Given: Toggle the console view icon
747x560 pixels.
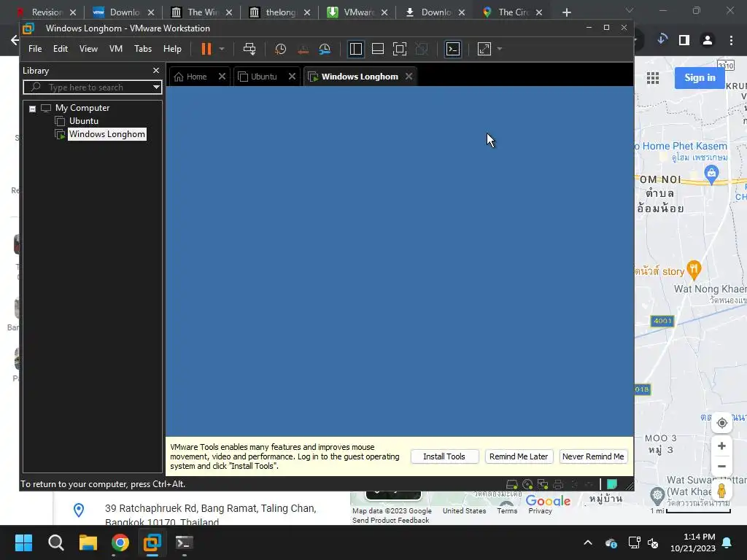Looking at the screenshot, I should 453,49.
